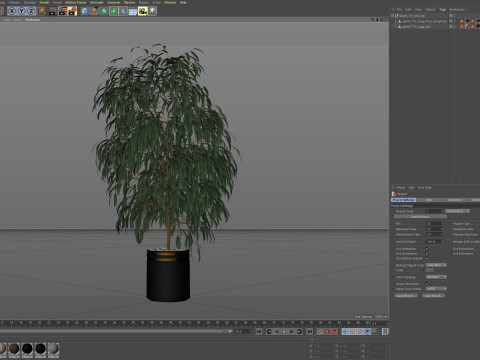
Task: Toggle scale keyframe recording icon
Action: (x=352, y=331)
